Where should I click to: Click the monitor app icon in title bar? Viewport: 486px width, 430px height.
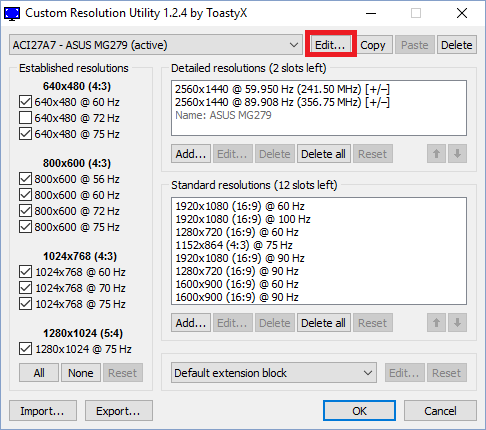click(x=12, y=14)
